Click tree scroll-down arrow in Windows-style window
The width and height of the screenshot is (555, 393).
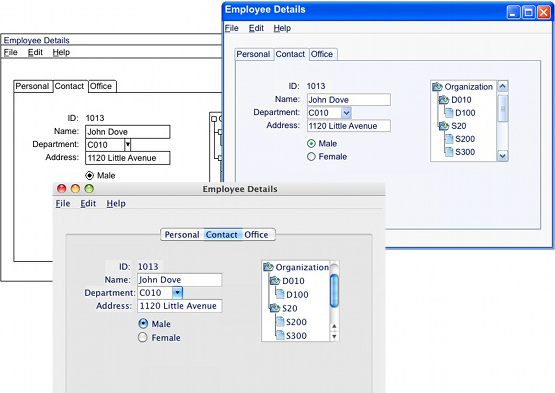pos(503,155)
